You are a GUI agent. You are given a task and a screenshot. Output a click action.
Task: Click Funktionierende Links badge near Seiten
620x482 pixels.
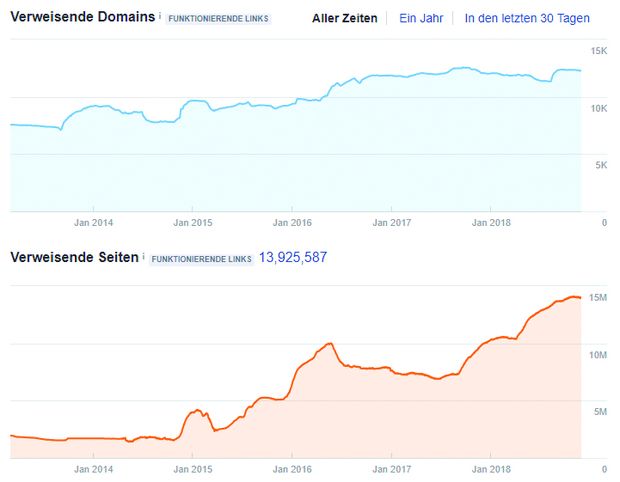[201, 259]
